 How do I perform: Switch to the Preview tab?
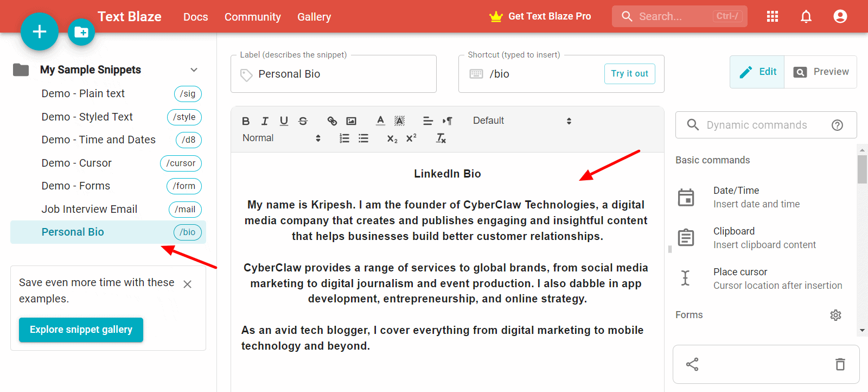coord(821,72)
